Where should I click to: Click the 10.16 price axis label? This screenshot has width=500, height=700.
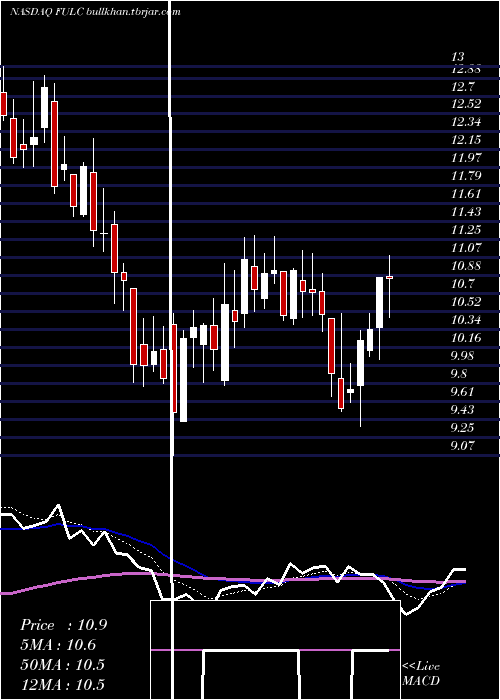pos(466,338)
